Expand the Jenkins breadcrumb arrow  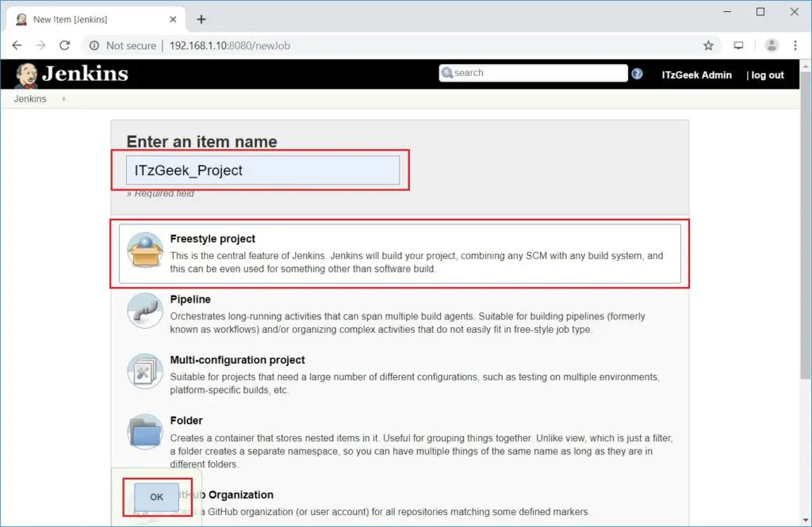(63, 99)
